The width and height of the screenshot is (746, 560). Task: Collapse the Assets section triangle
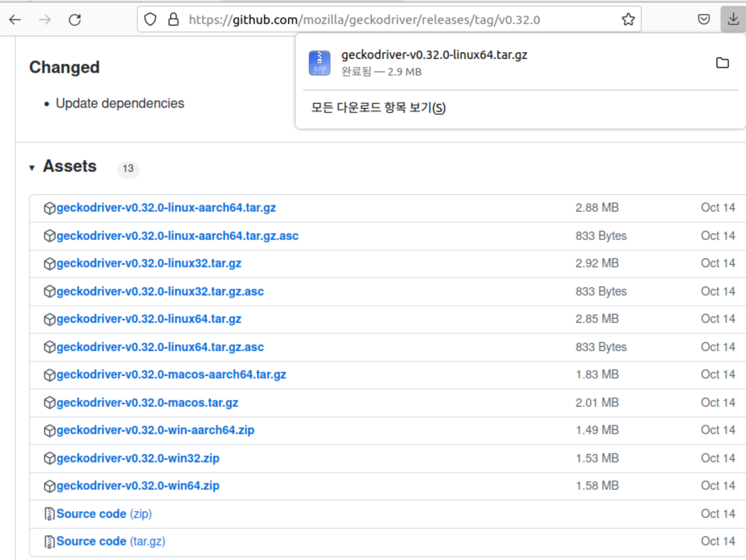coord(32,168)
